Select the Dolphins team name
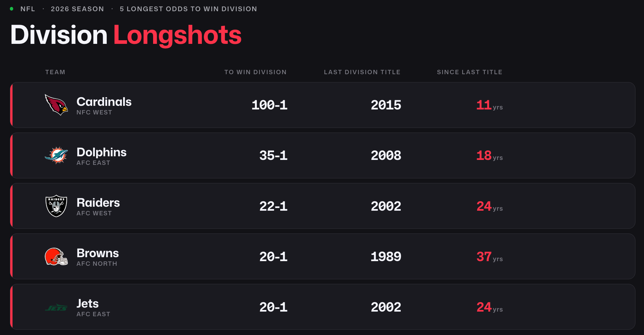 pyautogui.click(x=101, y=152)
